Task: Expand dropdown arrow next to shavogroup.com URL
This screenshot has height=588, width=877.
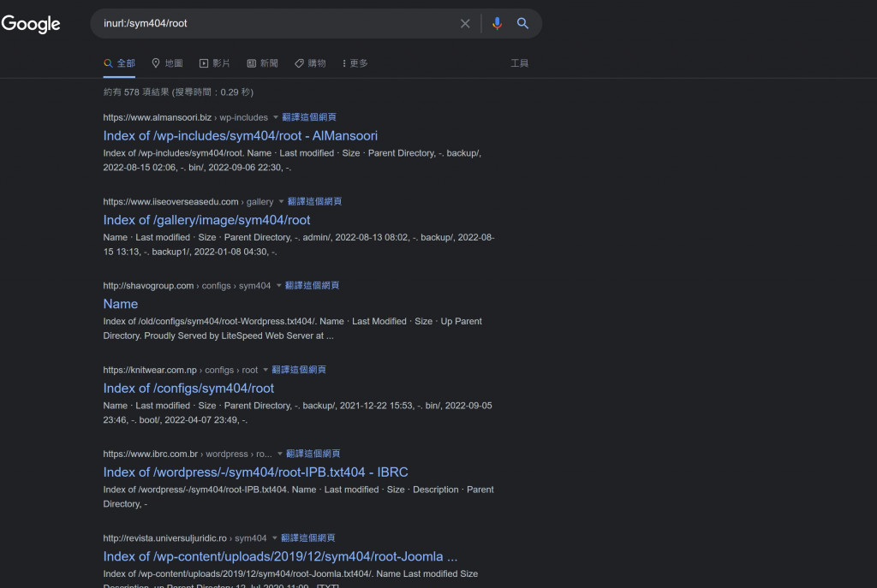Action: (x=278, y=286)
